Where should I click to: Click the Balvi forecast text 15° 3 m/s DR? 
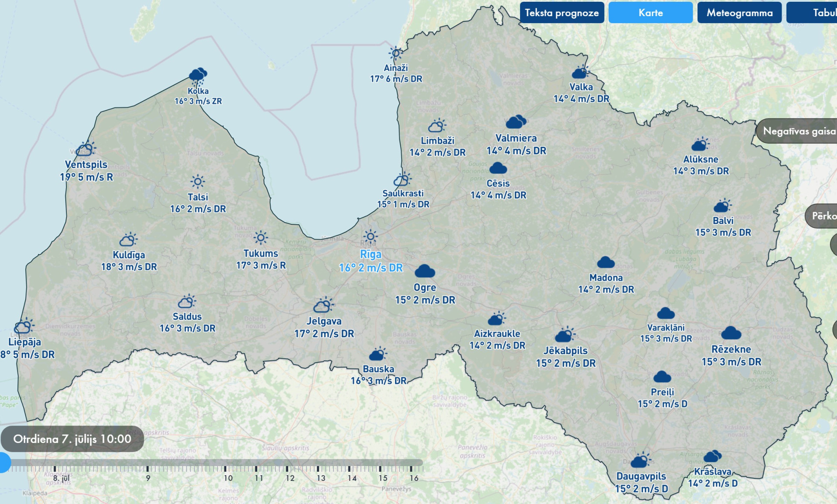(723, 233)
